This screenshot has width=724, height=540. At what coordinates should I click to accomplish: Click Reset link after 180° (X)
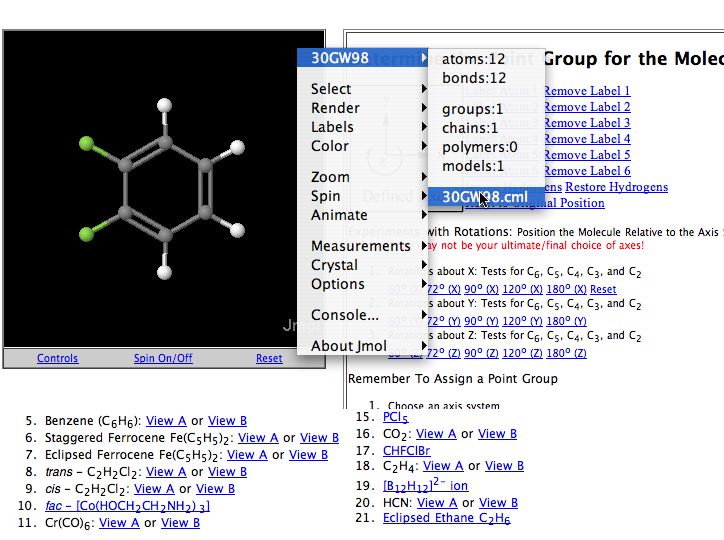[603, 289]
